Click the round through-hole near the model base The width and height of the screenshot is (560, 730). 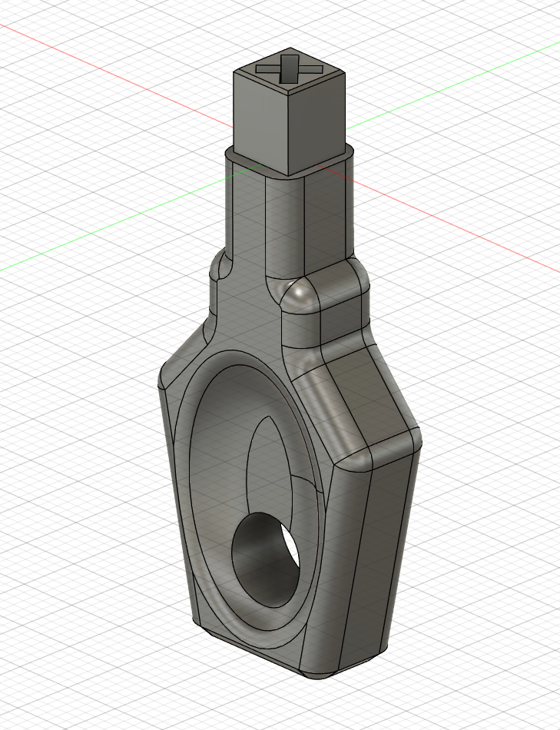pyautogui.click(x=266, y=560)
